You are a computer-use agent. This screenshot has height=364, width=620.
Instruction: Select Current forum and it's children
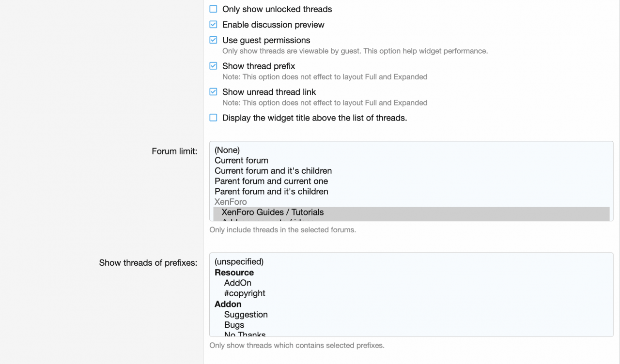pos(273,171)
